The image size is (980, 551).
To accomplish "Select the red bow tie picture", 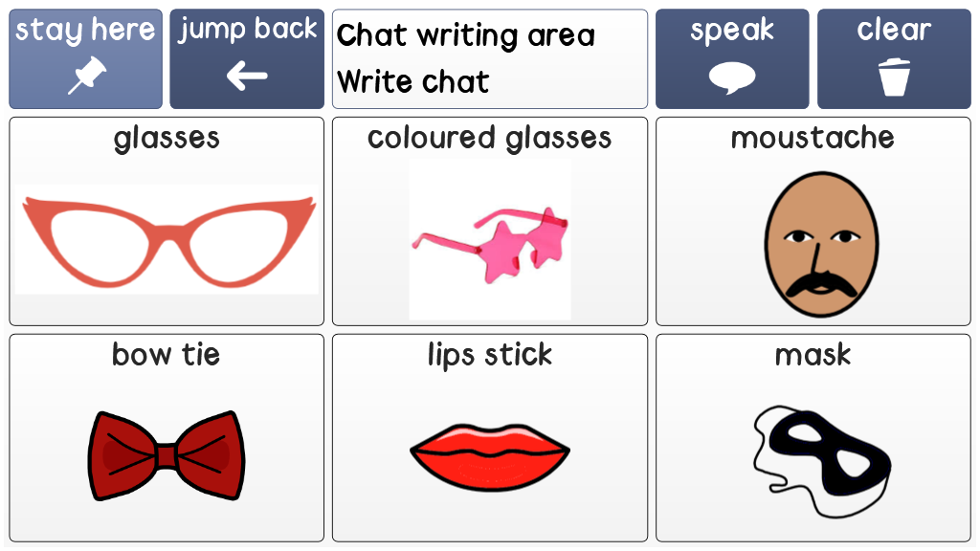I will point(167,455).
